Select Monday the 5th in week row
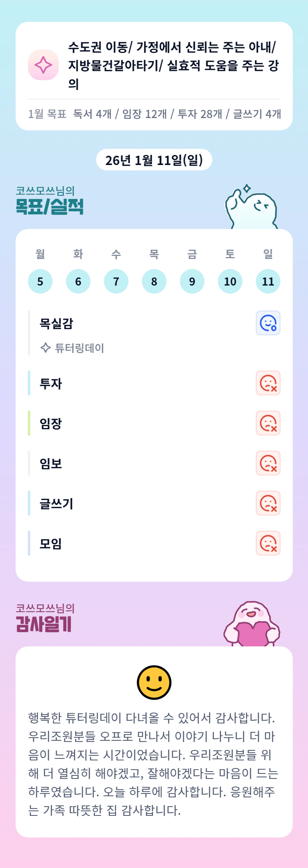 click(x=40, y=281)
